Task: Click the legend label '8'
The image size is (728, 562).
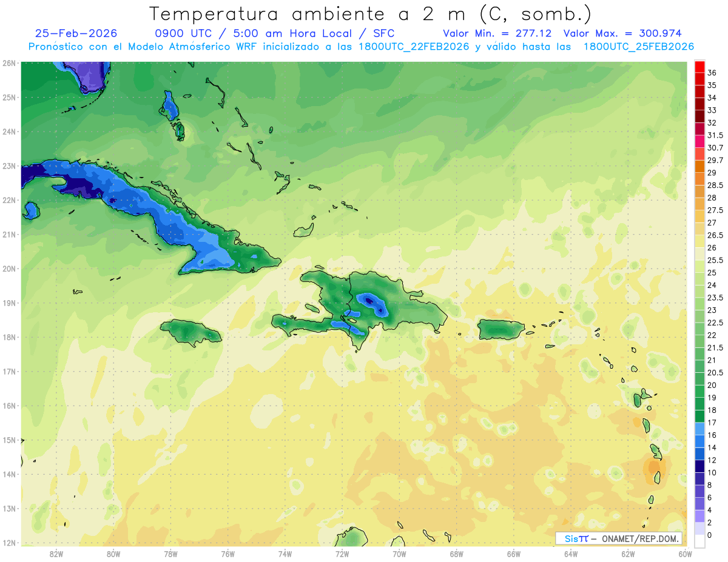Action: (x=710, y=485)
